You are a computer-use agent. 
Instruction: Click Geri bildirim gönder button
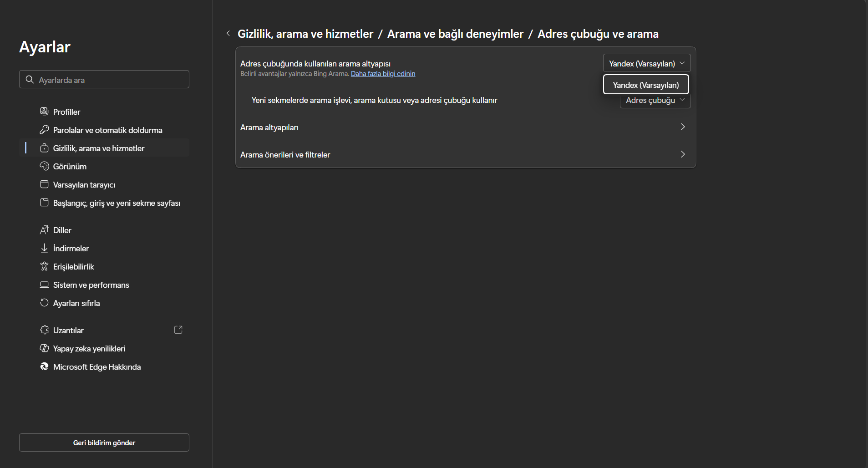tap(104, 443)
